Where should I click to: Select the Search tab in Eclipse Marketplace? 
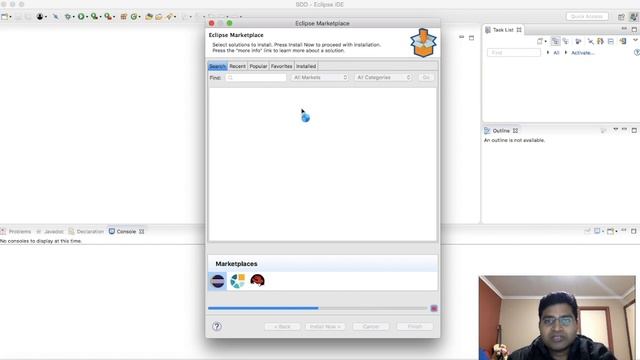pyautogui.click(x=218, y=66)
